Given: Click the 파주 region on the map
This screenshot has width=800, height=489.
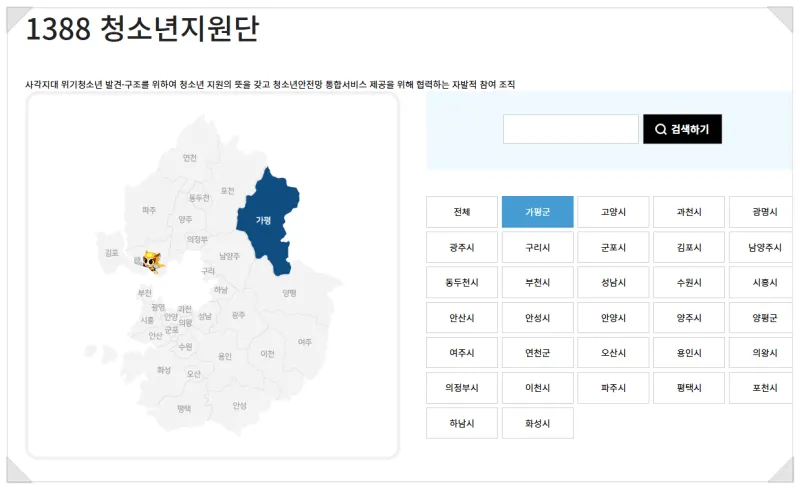Looking at the screenshot, I should tap(149, 210).
